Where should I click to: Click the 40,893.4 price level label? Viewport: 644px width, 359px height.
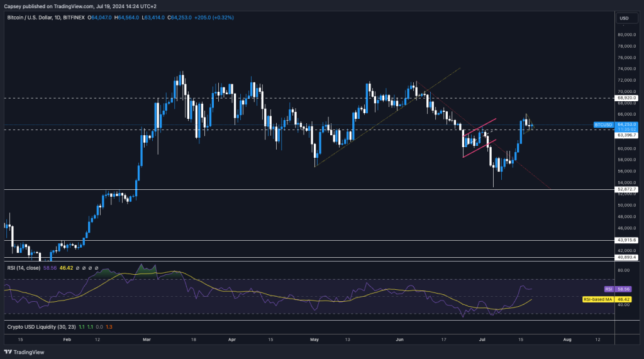click(x=628, y=257)
